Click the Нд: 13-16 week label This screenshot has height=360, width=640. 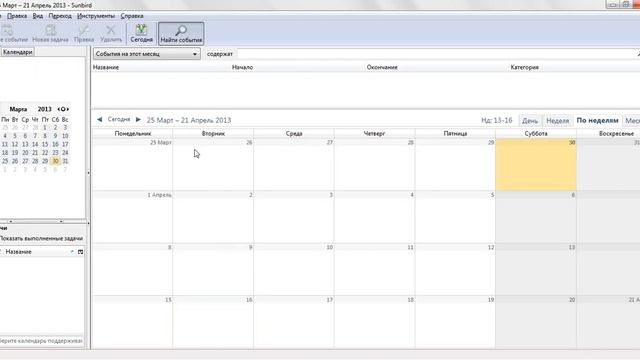(496, 120)
